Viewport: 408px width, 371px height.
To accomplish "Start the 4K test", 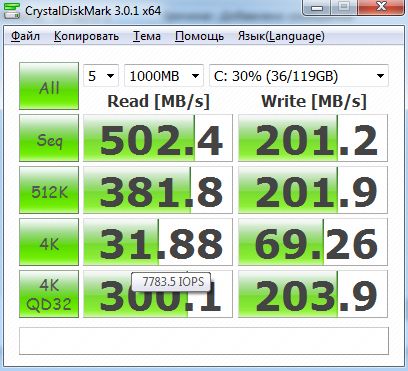I will 49,242.
